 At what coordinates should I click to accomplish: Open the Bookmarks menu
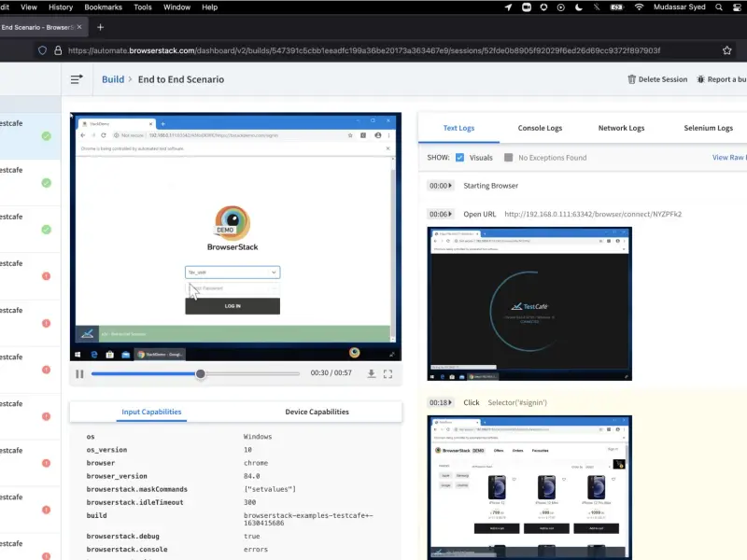coord(104,7)
